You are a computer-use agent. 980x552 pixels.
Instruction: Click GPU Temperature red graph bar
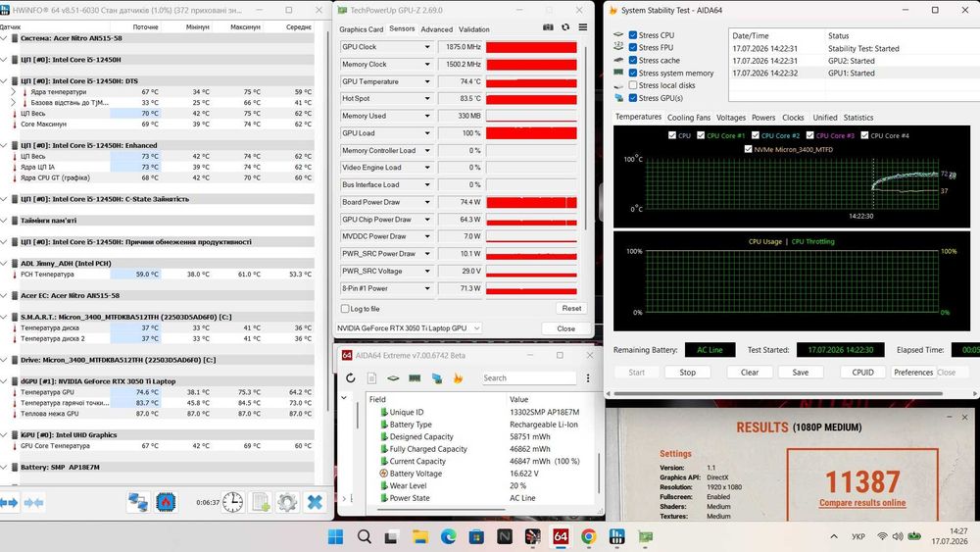pos(531,82)
